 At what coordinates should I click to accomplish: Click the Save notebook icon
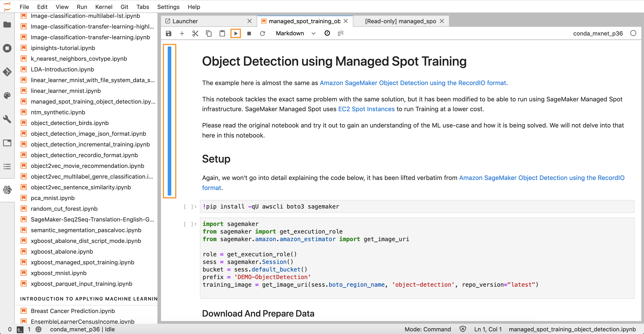point(168,33)
